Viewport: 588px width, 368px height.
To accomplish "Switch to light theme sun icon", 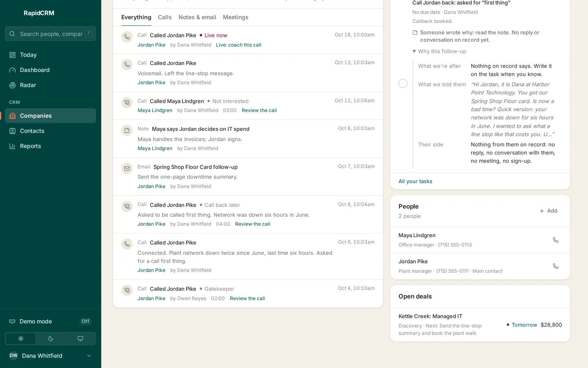I will 21,339.
